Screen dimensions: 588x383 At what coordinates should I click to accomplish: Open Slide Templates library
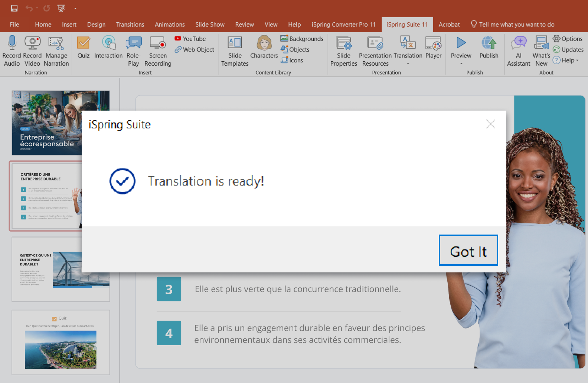click(235, 51)
